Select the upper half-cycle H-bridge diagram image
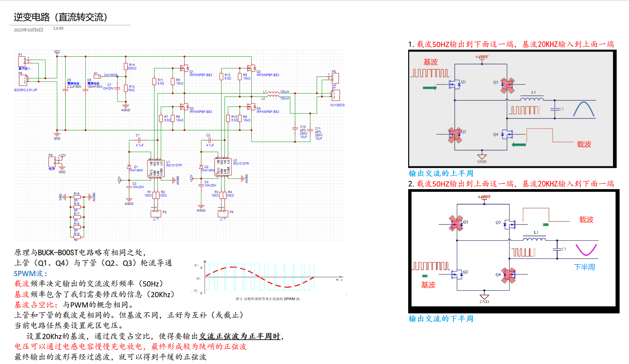 pyautogui.click(x=512, y=109)
